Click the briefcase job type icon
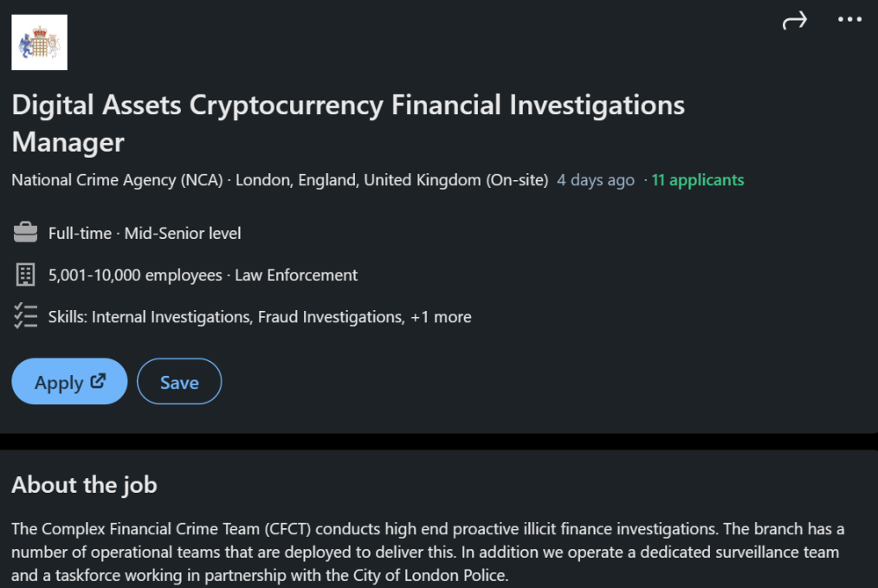 pyautogui.click(x=25, y=233)
